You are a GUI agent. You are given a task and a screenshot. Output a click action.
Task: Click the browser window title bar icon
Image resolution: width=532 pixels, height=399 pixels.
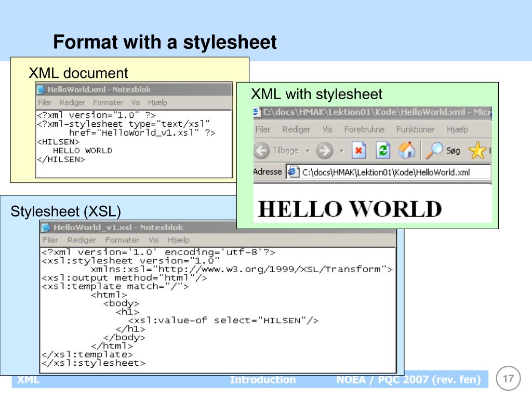point(257,112)
